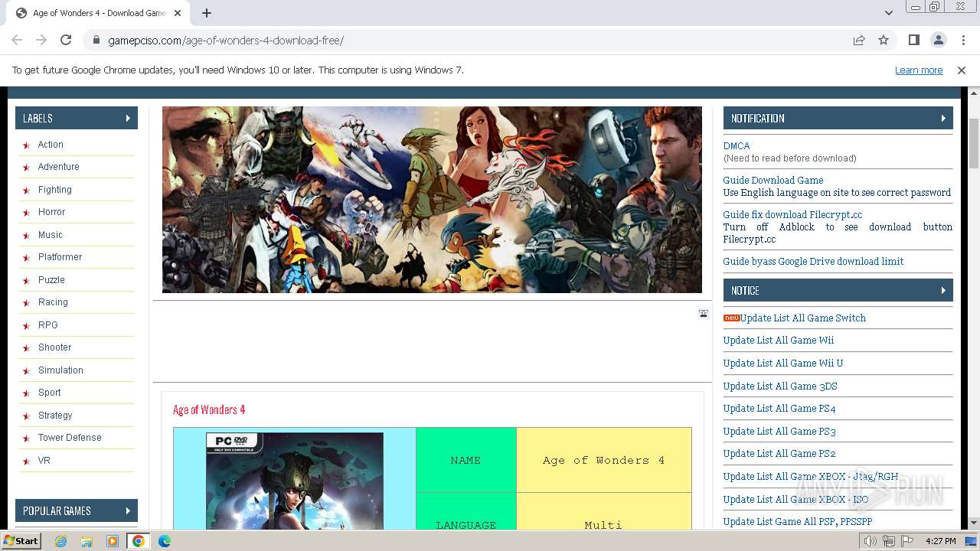Share this page via the share icon
The height and width of the screenshot is (551, 980).
[x=859, y=40]
